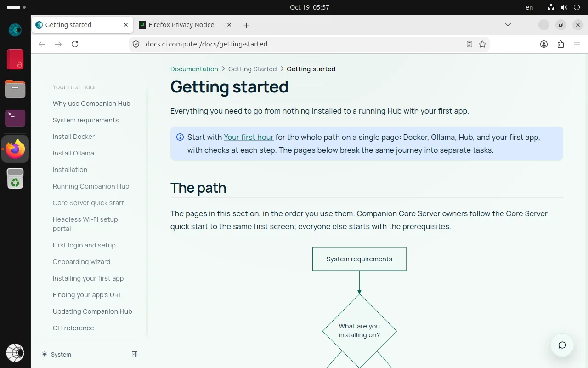Select the Getting started tab
Screen dimensions: 588x368
pyautogui.click(x=82, y=25)
